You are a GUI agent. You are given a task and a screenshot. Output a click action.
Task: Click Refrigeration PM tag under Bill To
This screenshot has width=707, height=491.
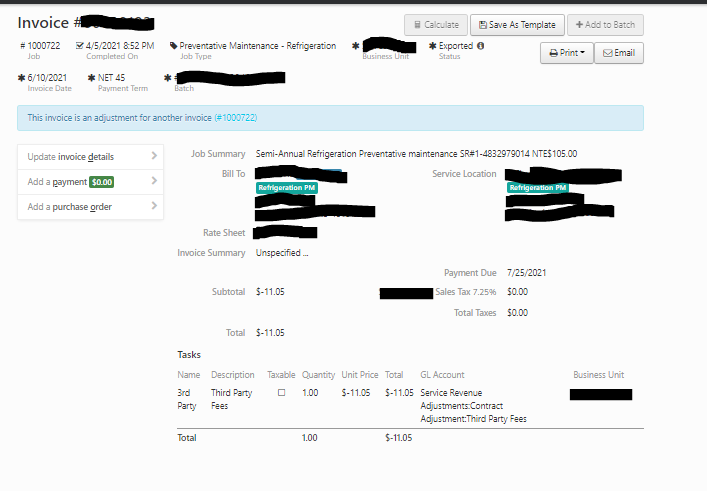[x=287, y=188]
